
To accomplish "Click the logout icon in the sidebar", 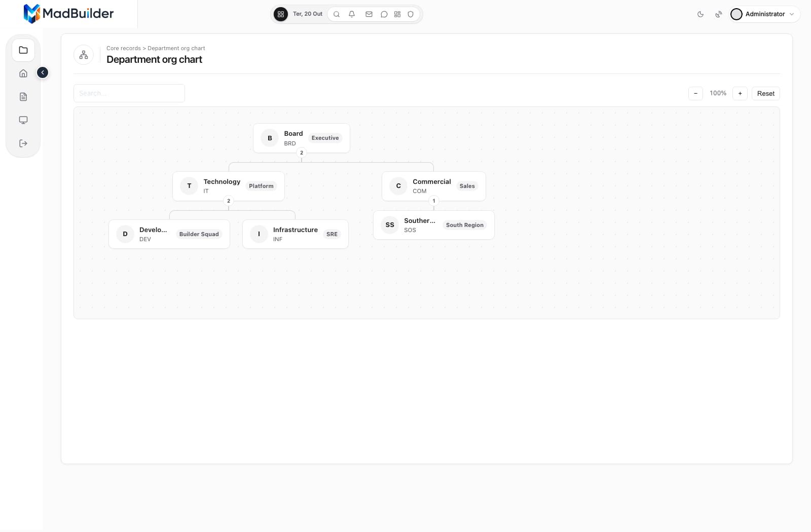I will pos(23,143).
